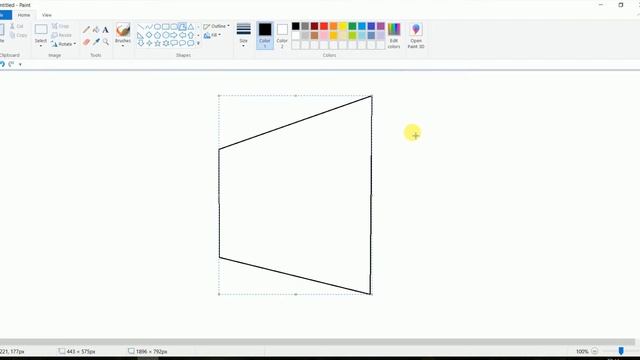The height and width of the screenshot is (360, 640).
Task: Choose the Oval callout shape
Action: click(x=182, y=43)
